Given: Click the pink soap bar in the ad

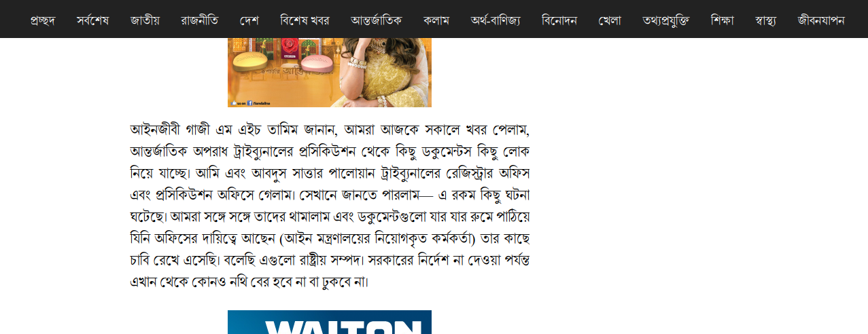Looking at the screenshot, I should [317, 63].
